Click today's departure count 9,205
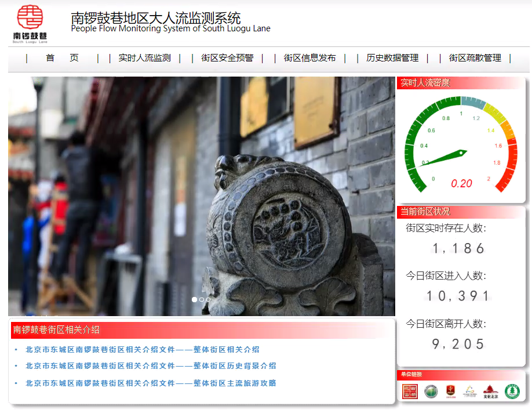532x413 pixels. click(x=458, y=344)
